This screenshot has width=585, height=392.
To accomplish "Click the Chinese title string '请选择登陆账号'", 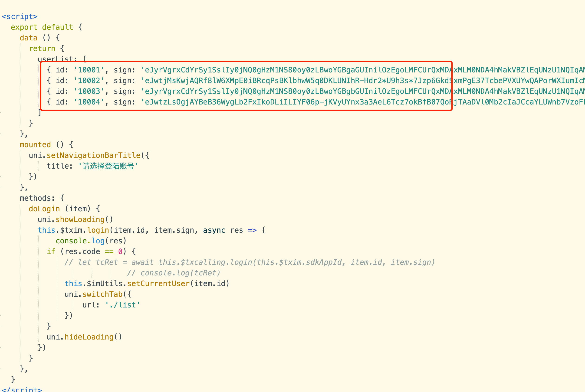I will [108, 166].
